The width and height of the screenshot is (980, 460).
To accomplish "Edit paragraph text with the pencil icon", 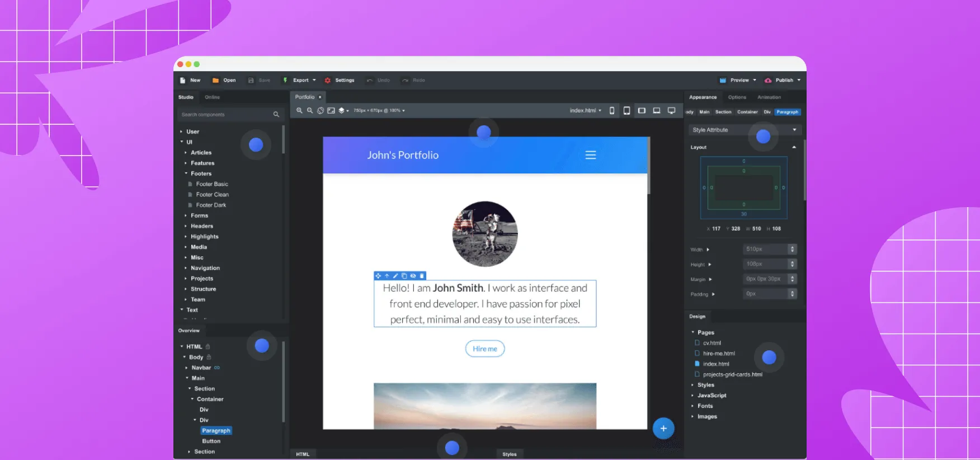I will (x=395, y=276).
